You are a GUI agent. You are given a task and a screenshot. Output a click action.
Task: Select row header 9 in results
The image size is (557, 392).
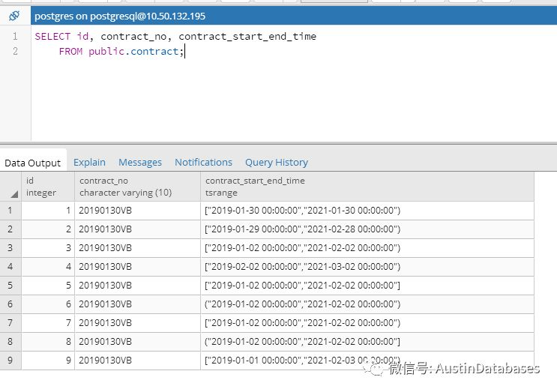coord(10,361)
